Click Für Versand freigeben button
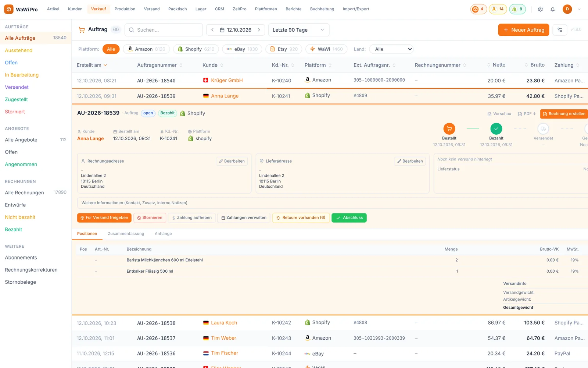This screenshot has height=368, width=588. (x=104, y=218)
